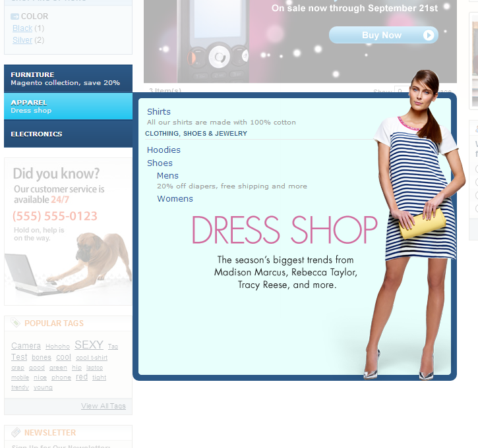Click the dress model image
The width and height of the screenshot is (478, 448).
click(415, 225)
